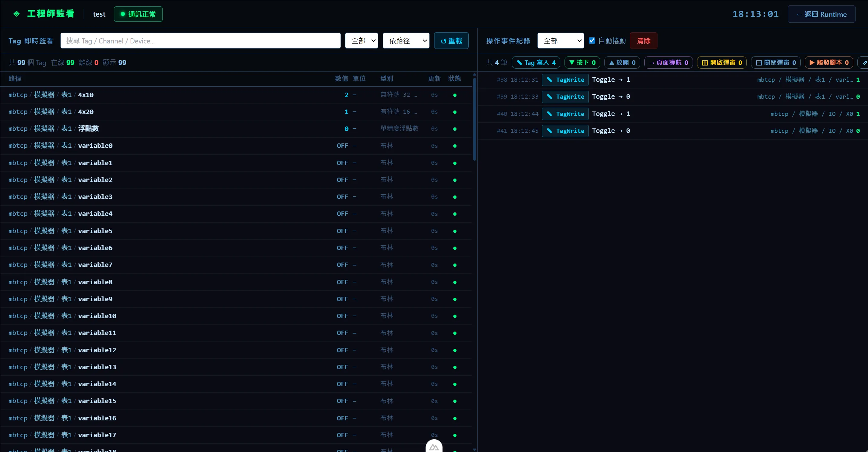This screenshot has height=452, width=868.
Task: Click the 無符號 32 type cell
Action: point(399,95)
